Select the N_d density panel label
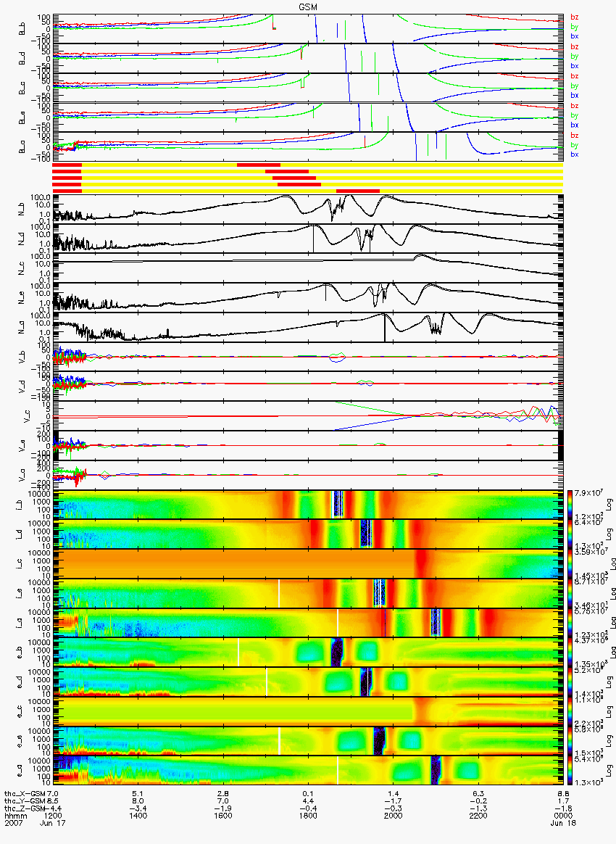The height and width of the screenshot is (844, 616). (22, 239)
